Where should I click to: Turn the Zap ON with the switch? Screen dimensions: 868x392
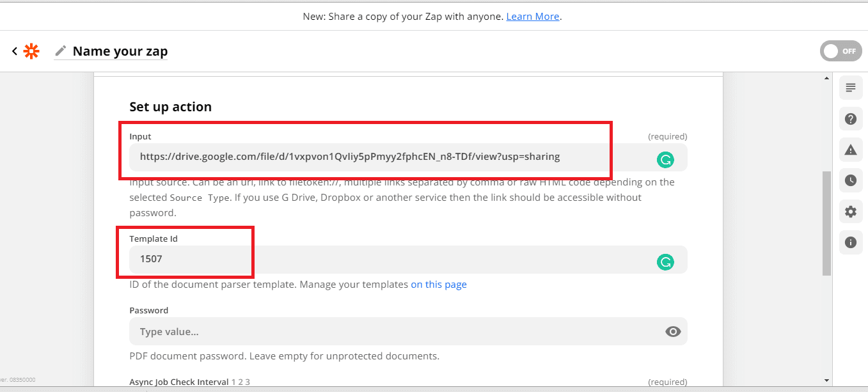tap(840, 51)
